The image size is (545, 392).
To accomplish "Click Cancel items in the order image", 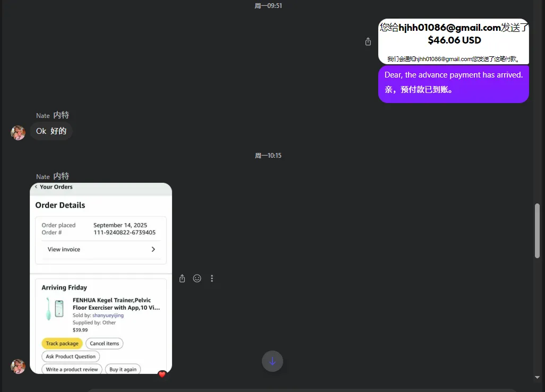I will pos(104,343).
